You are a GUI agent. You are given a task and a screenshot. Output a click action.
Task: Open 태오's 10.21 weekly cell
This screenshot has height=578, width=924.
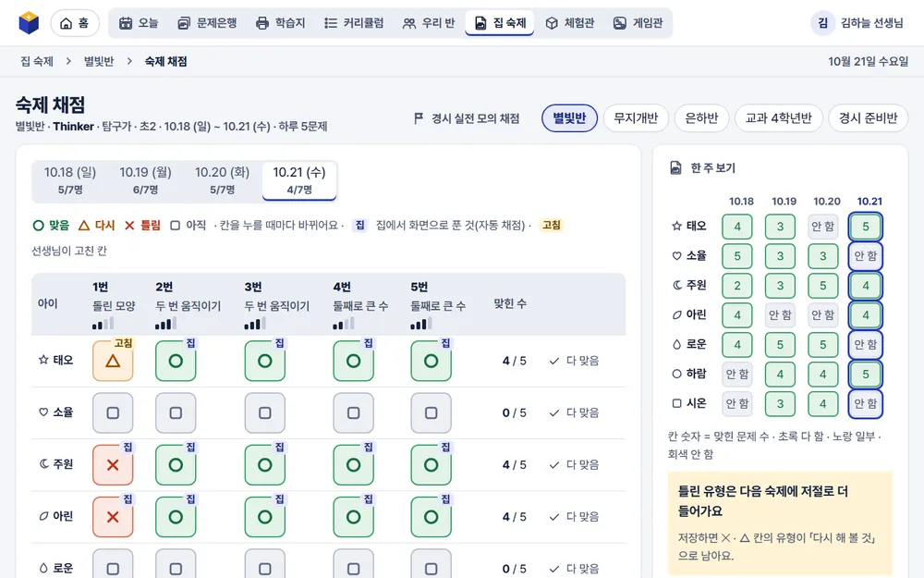pyautogui.click(x=866, y=227)
